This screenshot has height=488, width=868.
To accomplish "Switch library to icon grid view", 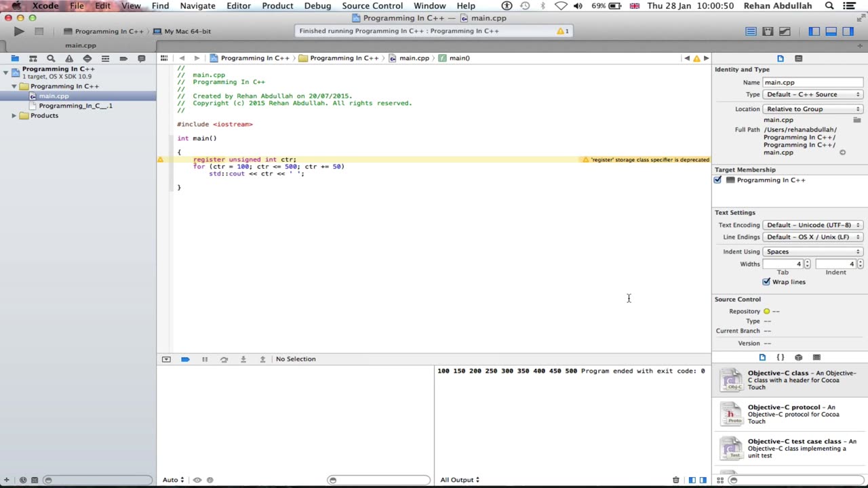I will pyautogui.click(x=720, y=480).
